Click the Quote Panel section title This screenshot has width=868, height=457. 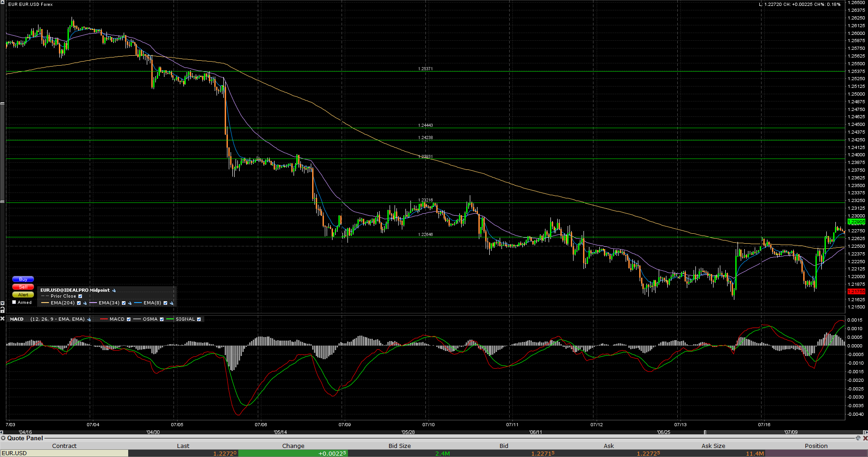coord(25,438)
